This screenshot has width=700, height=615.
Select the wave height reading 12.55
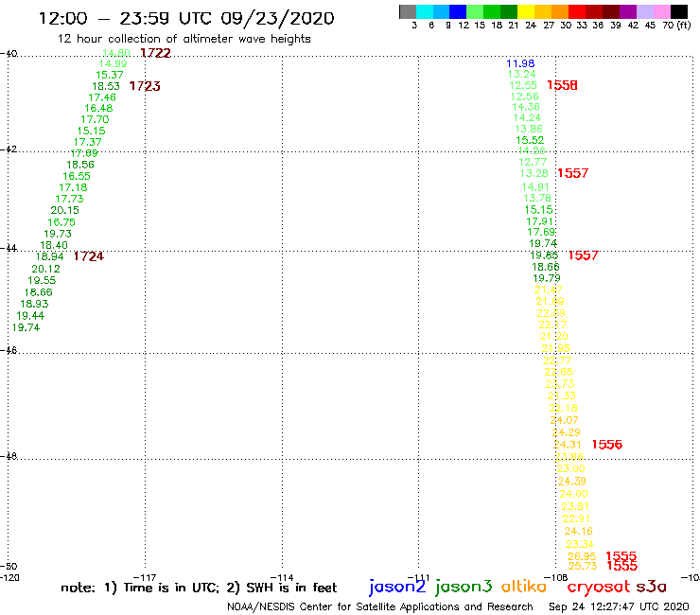(x=523, y=85)
